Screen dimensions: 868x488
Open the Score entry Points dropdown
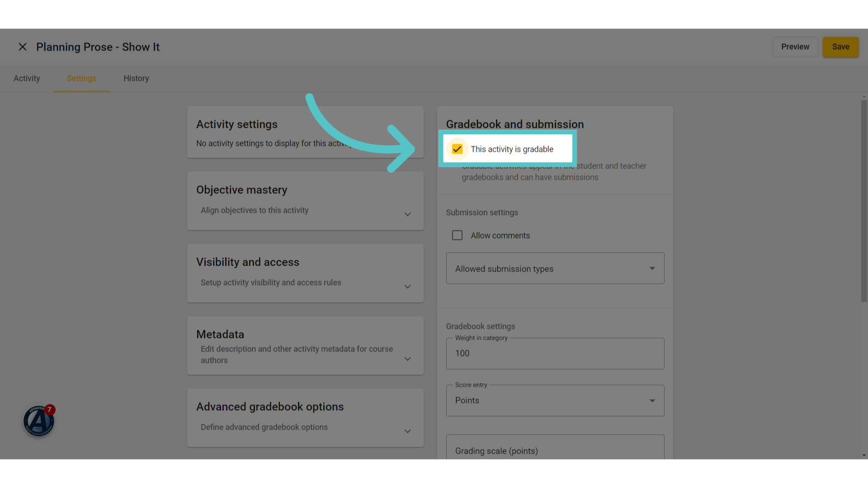point(555,400)
